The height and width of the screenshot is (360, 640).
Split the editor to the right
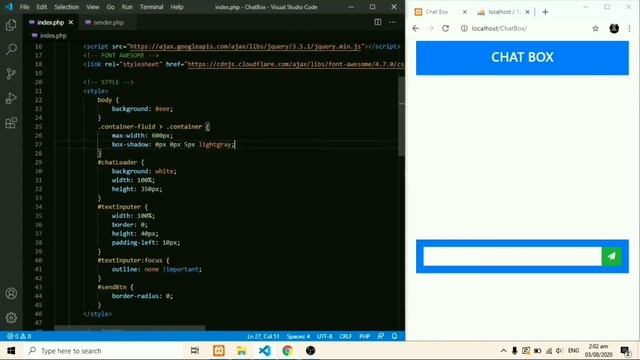coord(378,22)
